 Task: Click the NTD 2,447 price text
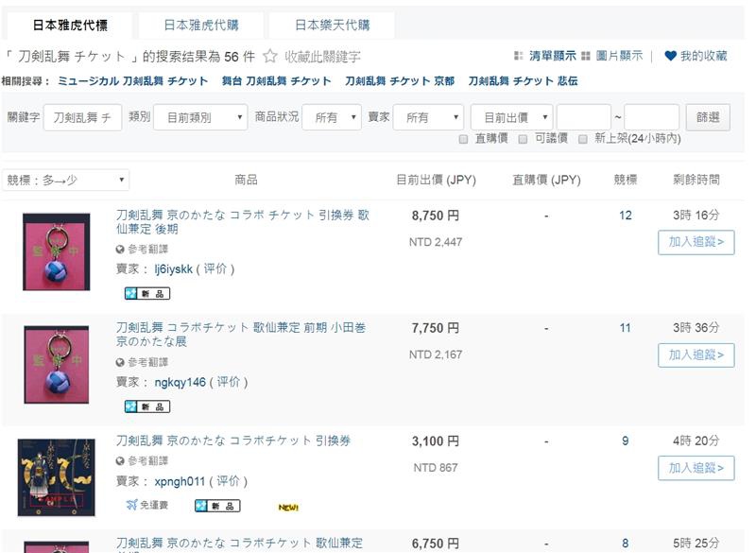[436, 242]
